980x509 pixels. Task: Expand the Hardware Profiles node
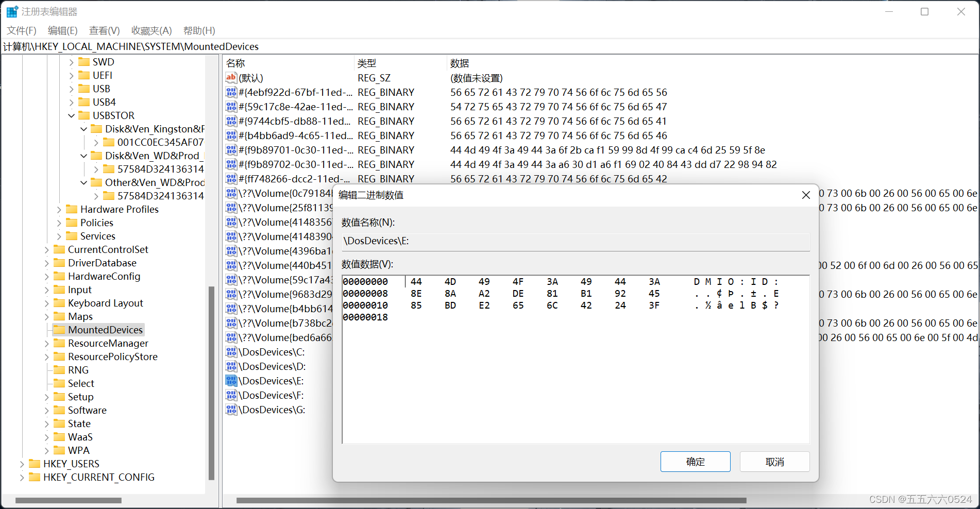[x=59, y=209]
